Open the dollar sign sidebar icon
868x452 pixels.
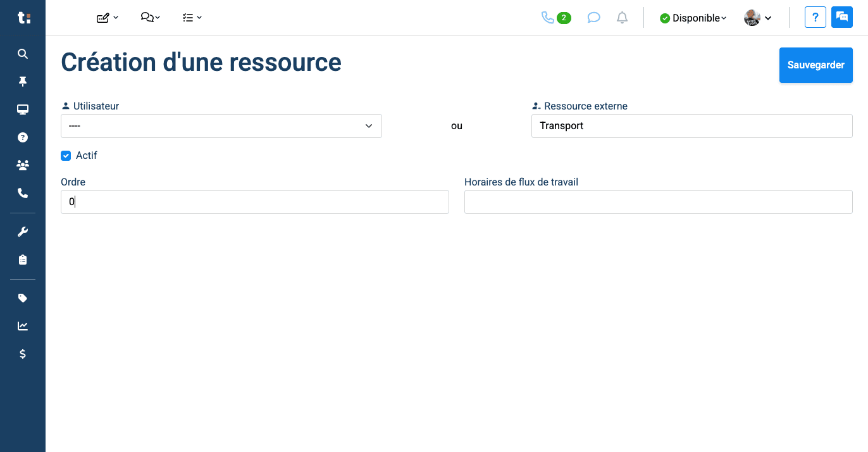point(23,354)
